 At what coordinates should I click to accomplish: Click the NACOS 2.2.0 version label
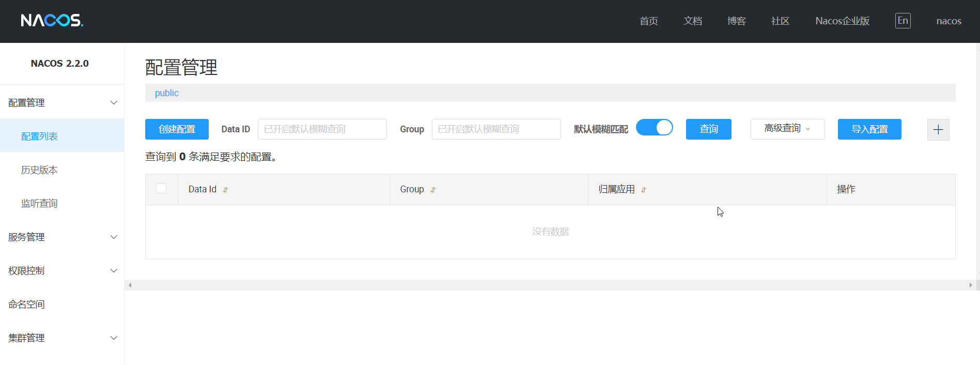tap(60, 64)
